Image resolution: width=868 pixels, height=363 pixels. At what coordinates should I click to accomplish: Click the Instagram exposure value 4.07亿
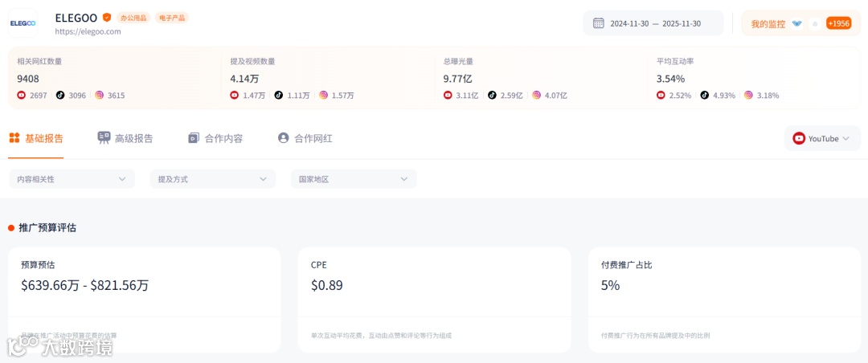click(x=556, y=96)
